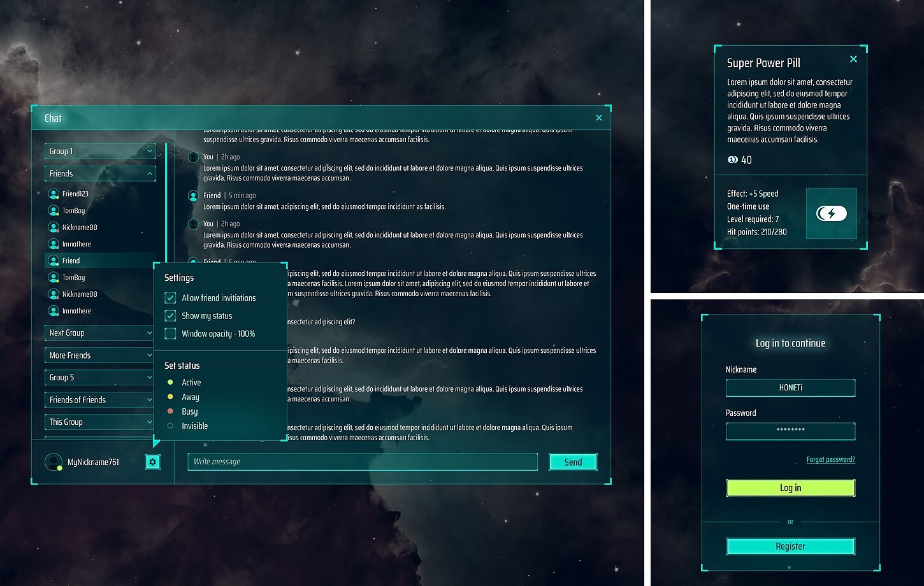Click the Friend123 avatar icon

pyautogui.click(x=54, y=194)
